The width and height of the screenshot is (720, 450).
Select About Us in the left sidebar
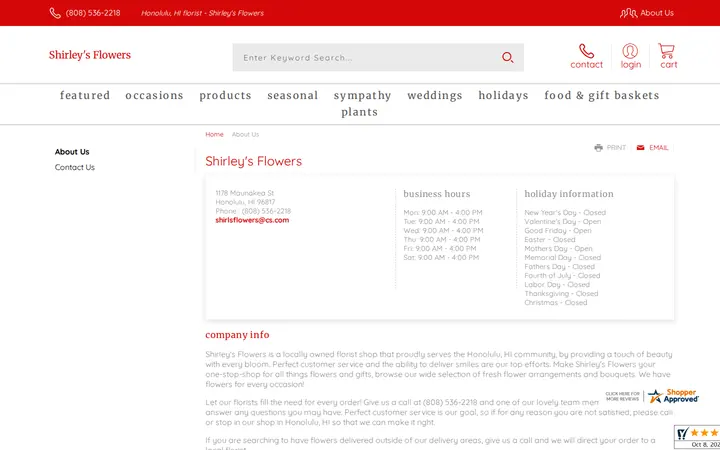point(72,152)
